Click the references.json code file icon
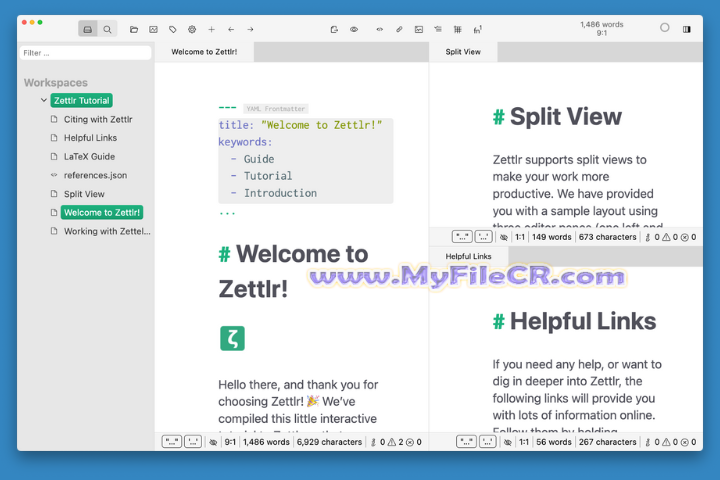Viewport: 720px width, 480px height. [x=54, y=175]
